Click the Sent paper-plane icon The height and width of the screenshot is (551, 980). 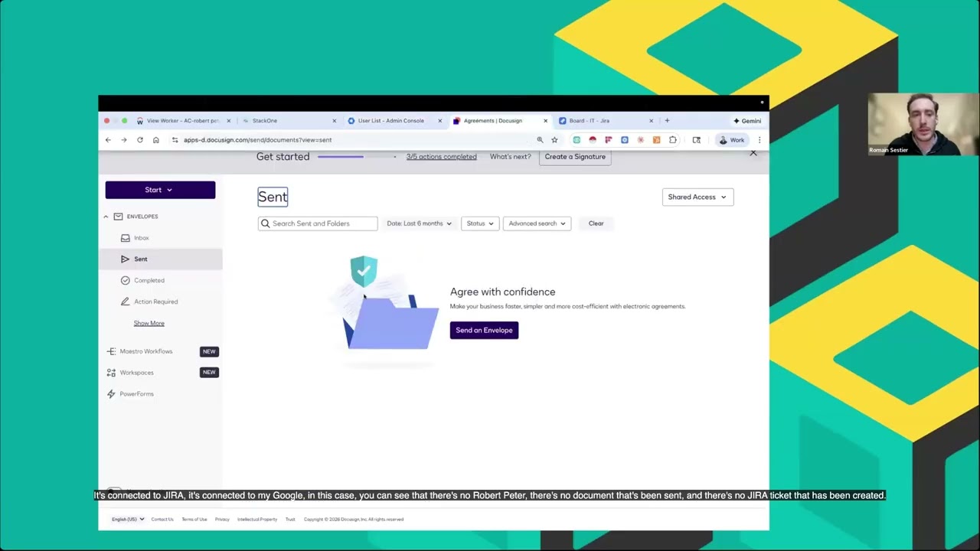tap(126, 259)
